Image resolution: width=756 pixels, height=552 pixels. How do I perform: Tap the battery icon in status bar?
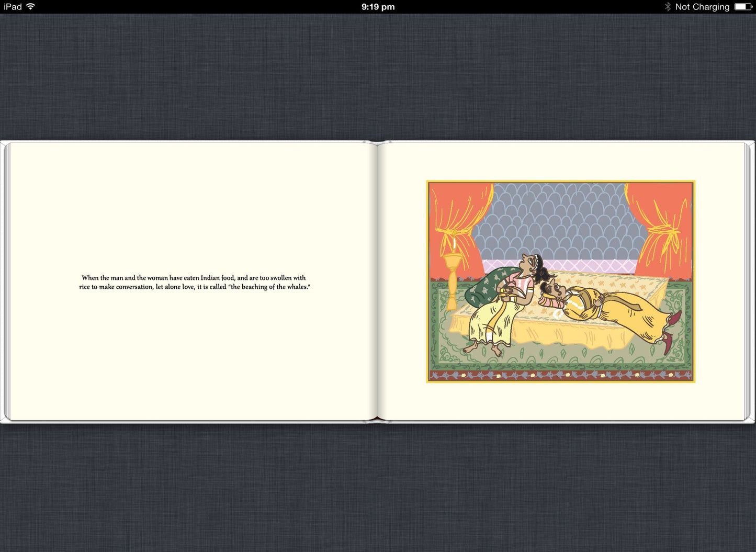coord(743,6)
